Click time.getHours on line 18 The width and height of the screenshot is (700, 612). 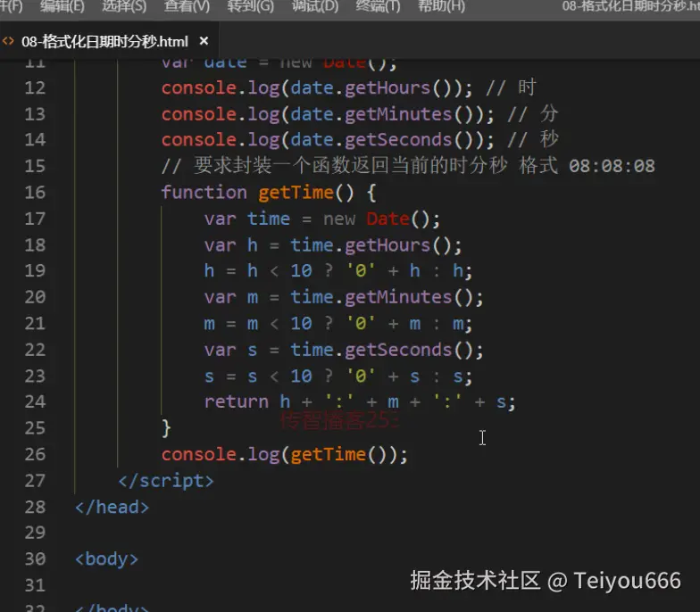click(x=360, y=245)
